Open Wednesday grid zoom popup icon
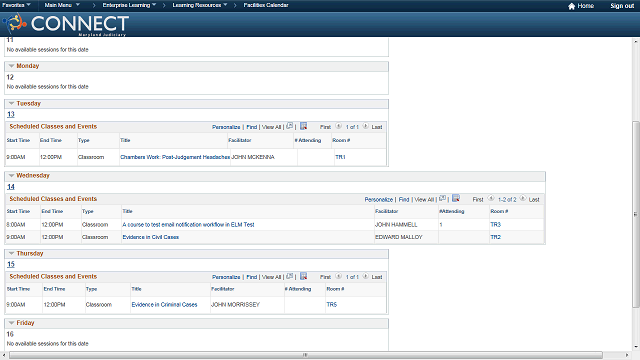Image resolution: width=640 pixels, height=360 pixels. [442, 198]
